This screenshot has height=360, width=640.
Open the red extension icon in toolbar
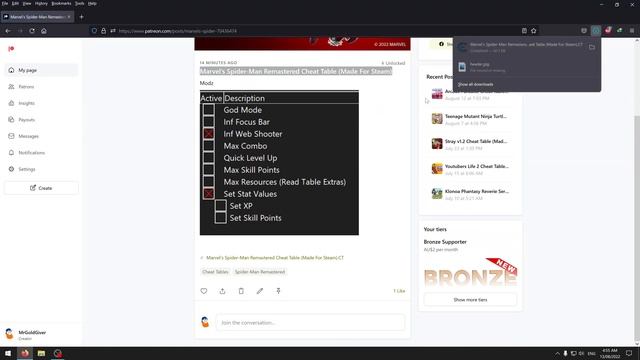[608, 31]
